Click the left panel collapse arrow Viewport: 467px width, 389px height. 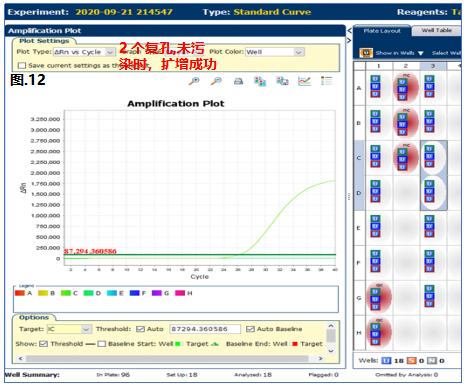point(349,31)
